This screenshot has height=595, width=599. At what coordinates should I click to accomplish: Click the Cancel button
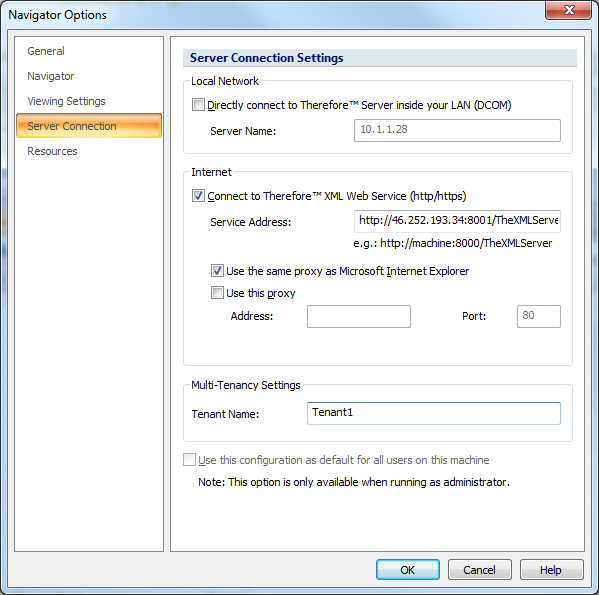point(479,570)
